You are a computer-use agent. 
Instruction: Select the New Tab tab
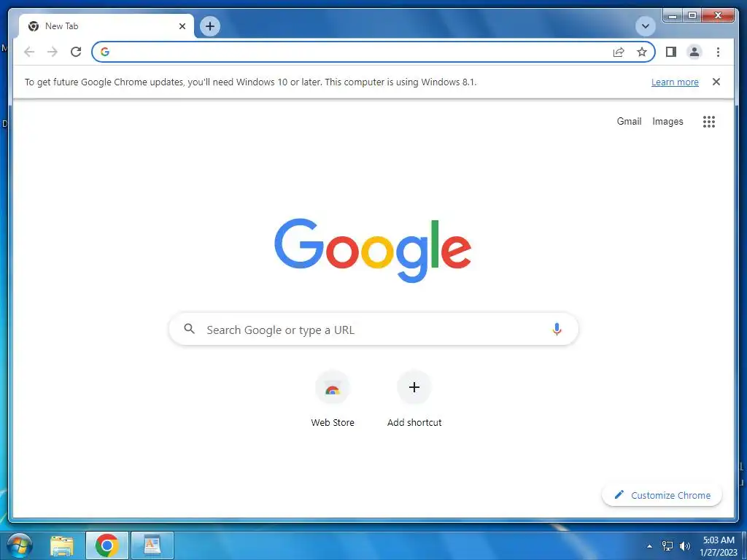pyautogui.click(x=107, y=26)
